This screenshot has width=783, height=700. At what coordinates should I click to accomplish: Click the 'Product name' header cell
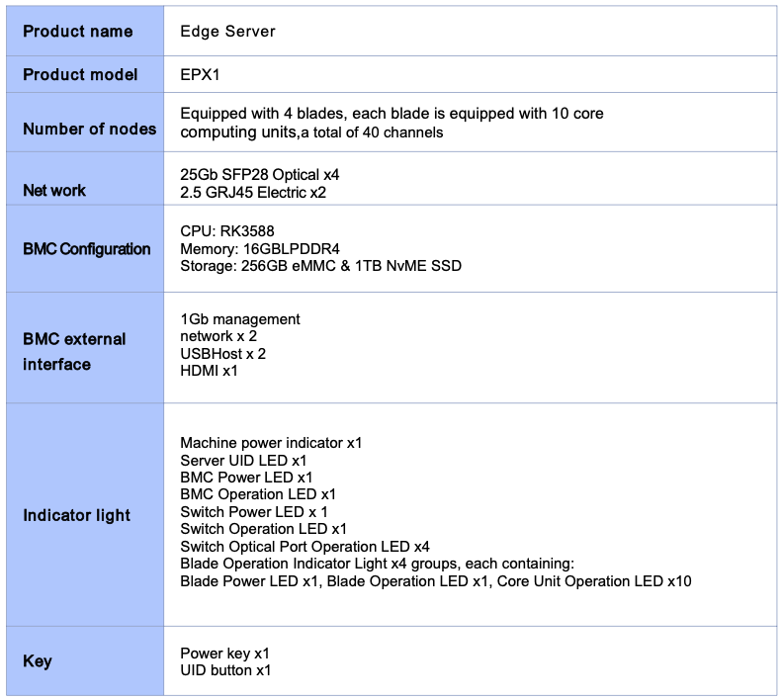pyautogui.click(x=77, y=32)
